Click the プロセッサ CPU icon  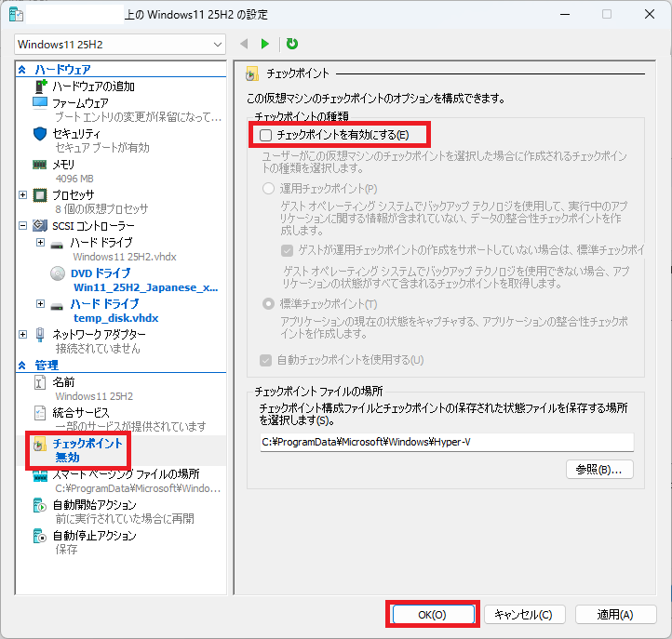click(40, 195)
